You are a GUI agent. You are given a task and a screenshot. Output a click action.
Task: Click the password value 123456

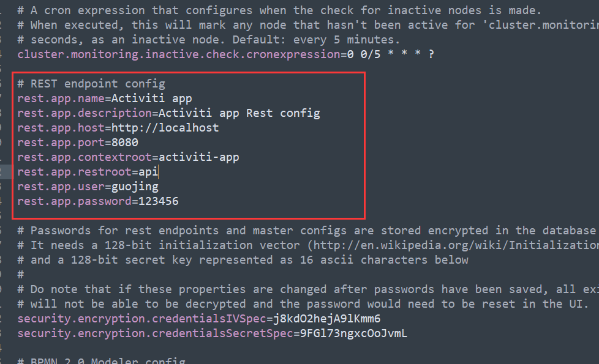click(158, 201)
